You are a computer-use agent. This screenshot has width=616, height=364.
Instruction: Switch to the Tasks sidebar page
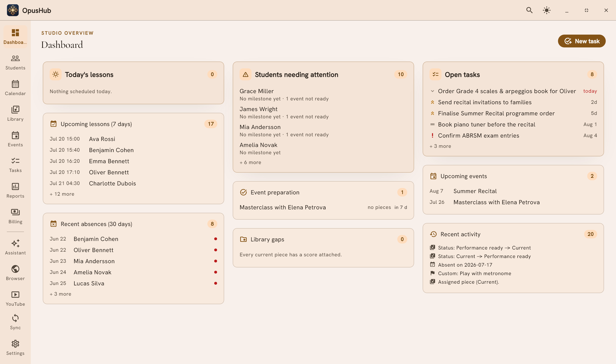coord(15,165)
